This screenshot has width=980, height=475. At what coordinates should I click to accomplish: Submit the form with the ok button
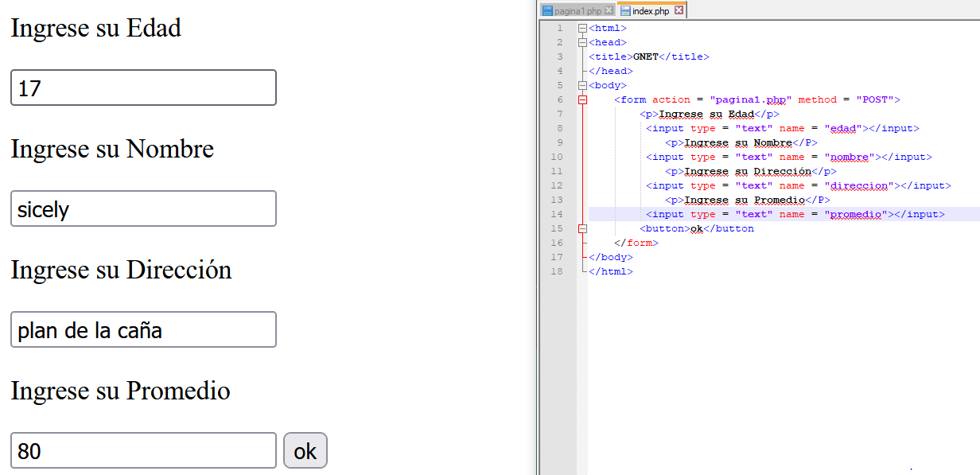(x=305, y=450)
